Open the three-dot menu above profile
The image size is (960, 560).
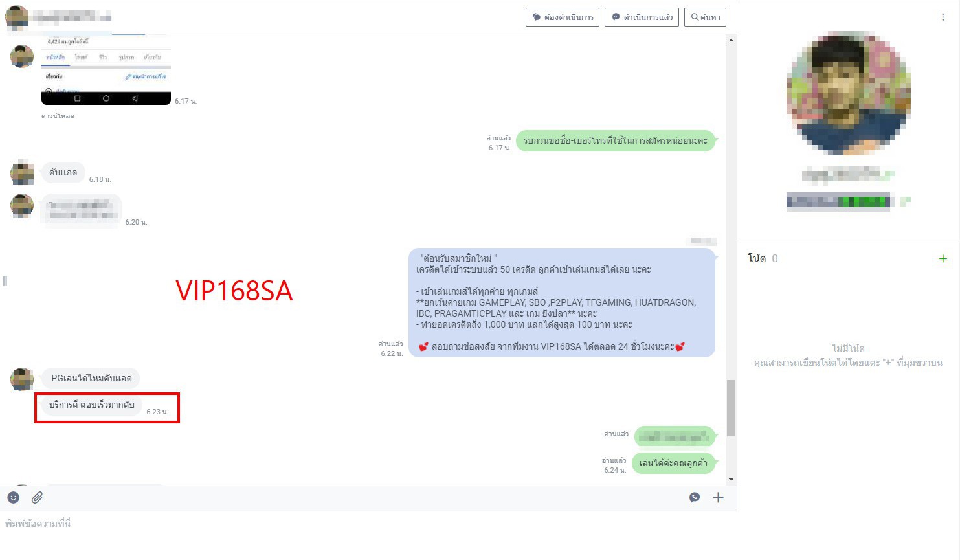(x=943, y=17)
